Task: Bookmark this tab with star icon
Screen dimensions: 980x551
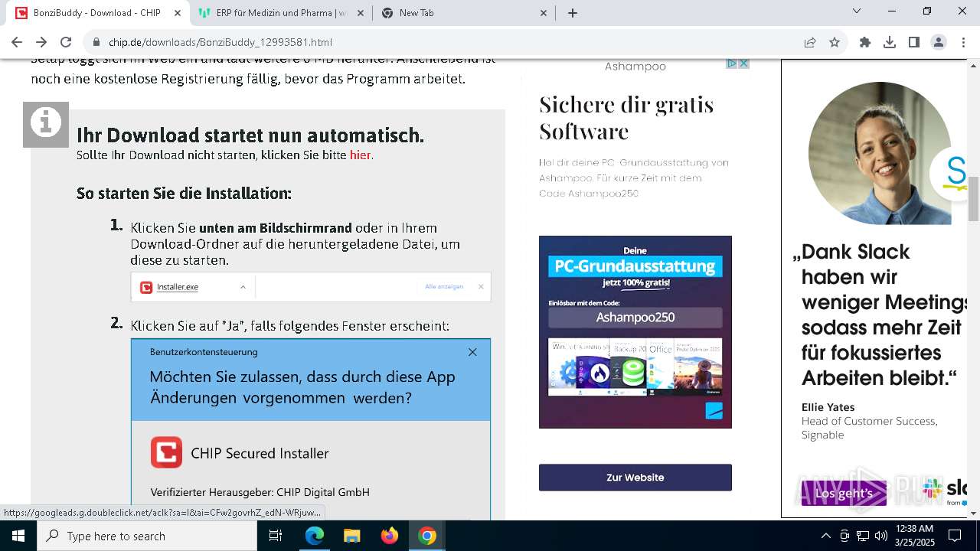Action: pos(835,42)
